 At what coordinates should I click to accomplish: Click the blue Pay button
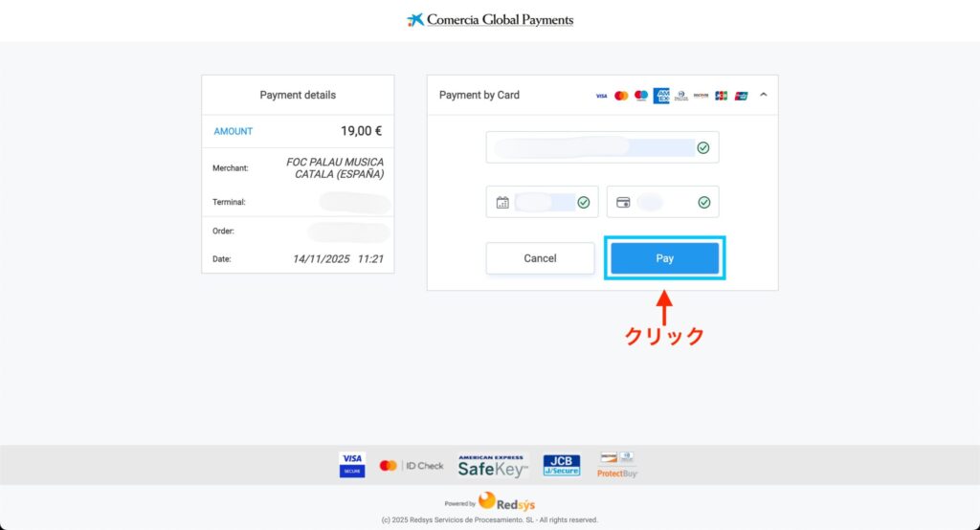pyautogui.click(x=665, y=258)
